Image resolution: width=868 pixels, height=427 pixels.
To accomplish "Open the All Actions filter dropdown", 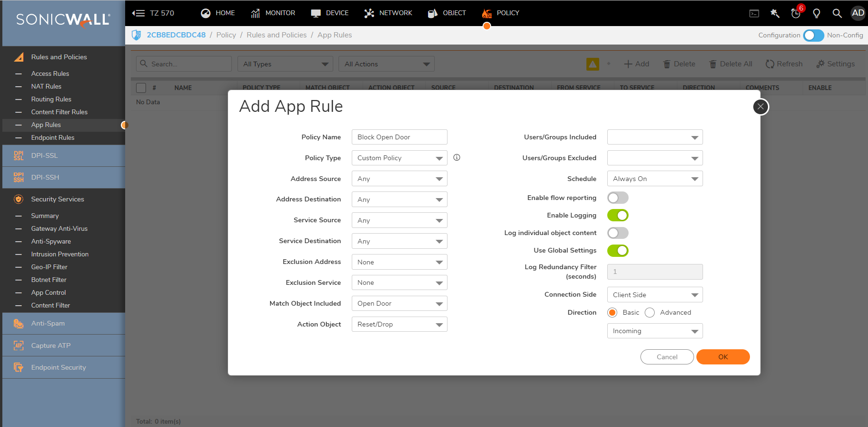I will [x=386, y=64].
